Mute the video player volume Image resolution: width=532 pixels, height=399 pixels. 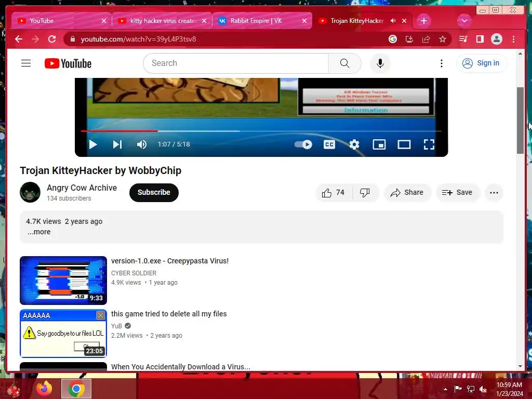(141, 144)
